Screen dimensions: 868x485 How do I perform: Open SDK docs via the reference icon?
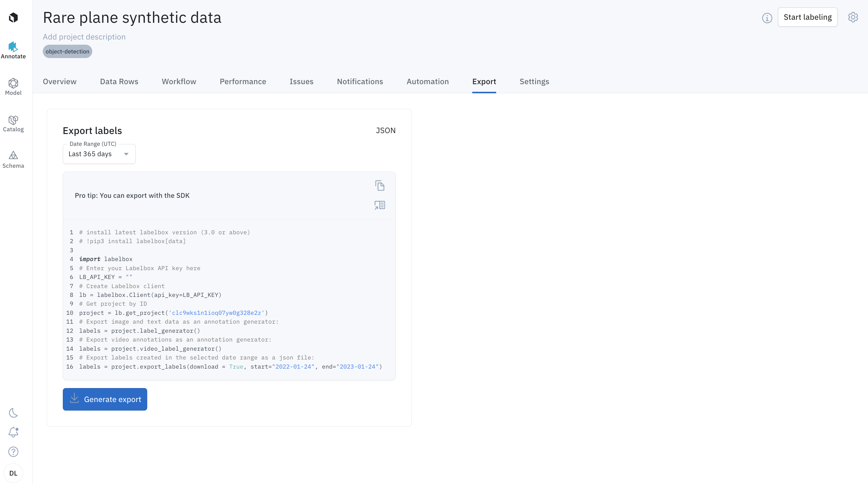pyautogui.click(x=380, y=205)
